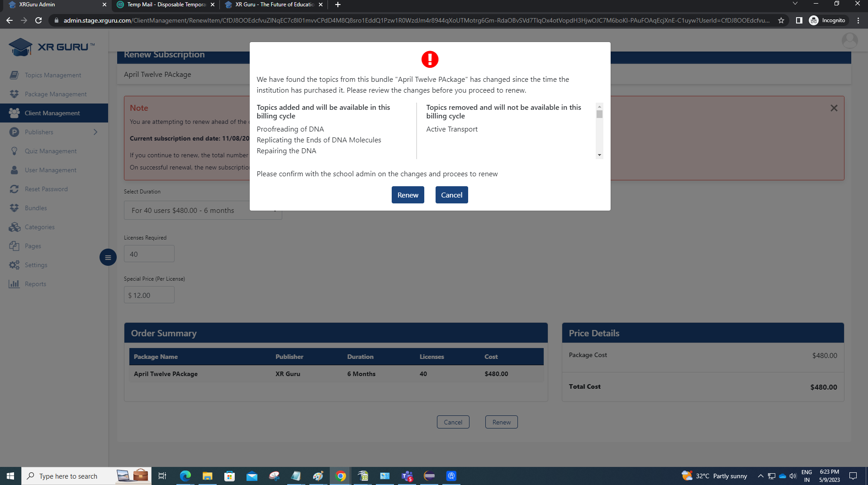Open the user profile avatar

[849, 41]
